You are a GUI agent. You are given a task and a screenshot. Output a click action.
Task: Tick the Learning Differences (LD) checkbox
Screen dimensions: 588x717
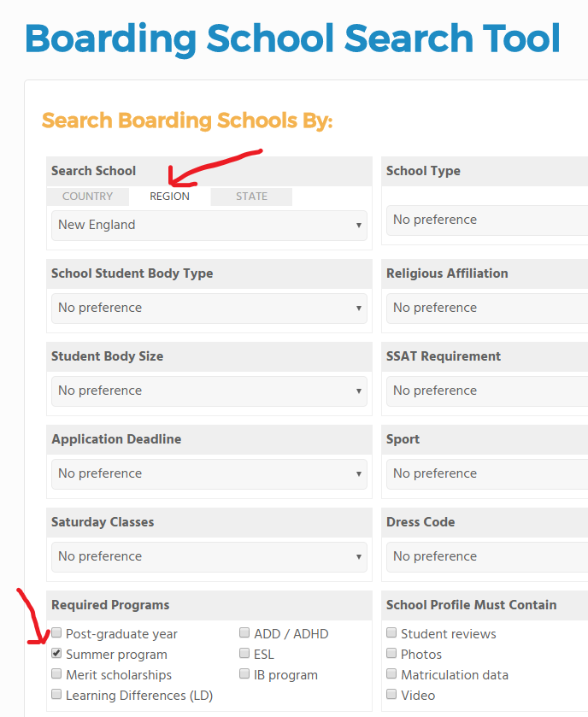(56, 695)
